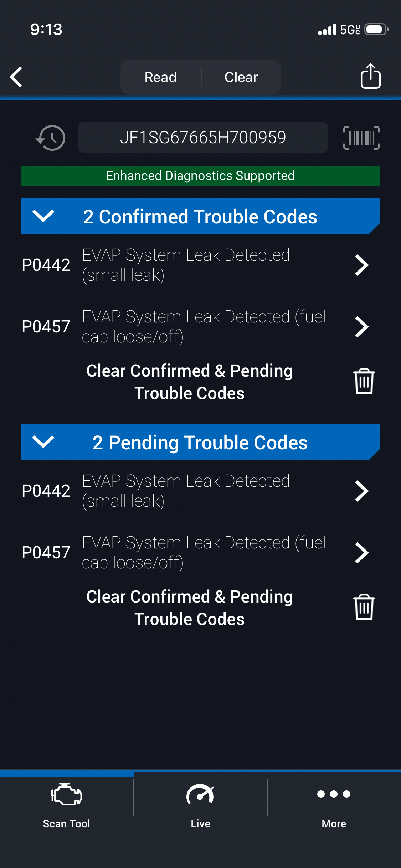This screenshot has height=868, width=401.
Task: Collapse the Pending Trouble Codes section
Action: [43, 442]
